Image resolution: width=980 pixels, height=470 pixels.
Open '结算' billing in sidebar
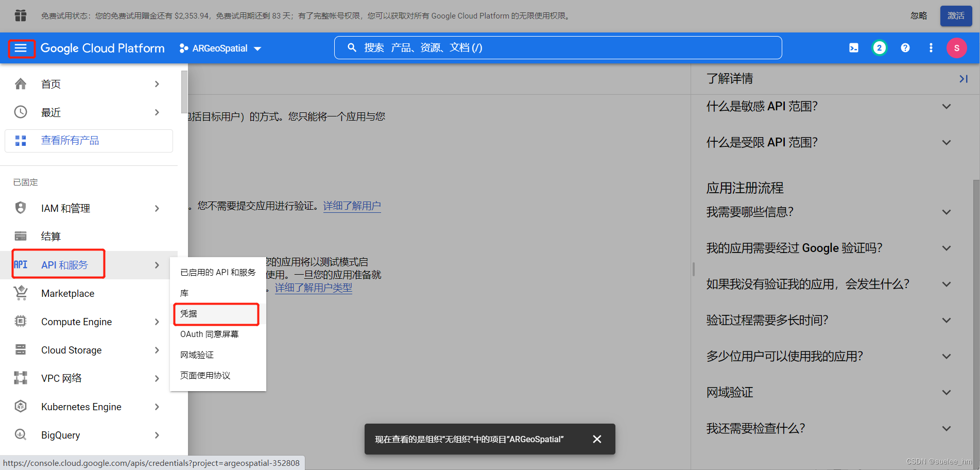coord(89,237)
